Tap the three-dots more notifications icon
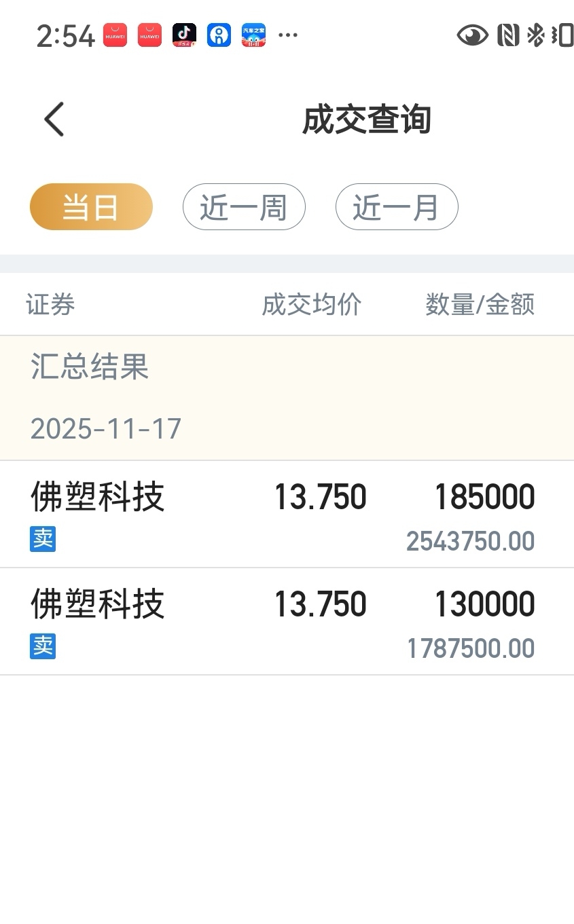The image size is (574, 924). click(x=288, y=35)
